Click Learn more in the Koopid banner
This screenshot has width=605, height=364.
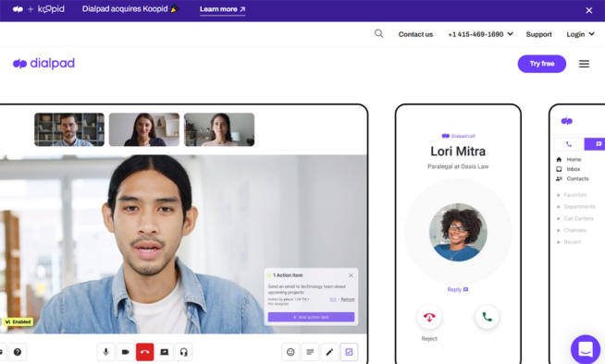pyautogui.click(x=222, y=9)
